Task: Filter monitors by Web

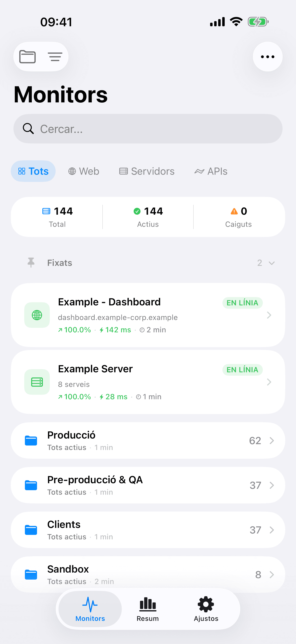Action: [84, 171]
